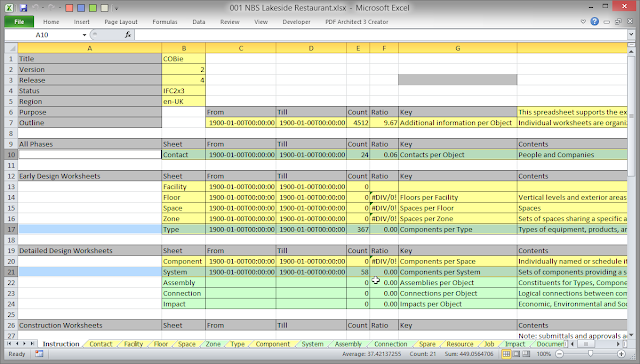Image resolution: width=640 pixels, height=364 pixels.
Task: Open the Review ribbon tab
Action: tap(230, 22)
